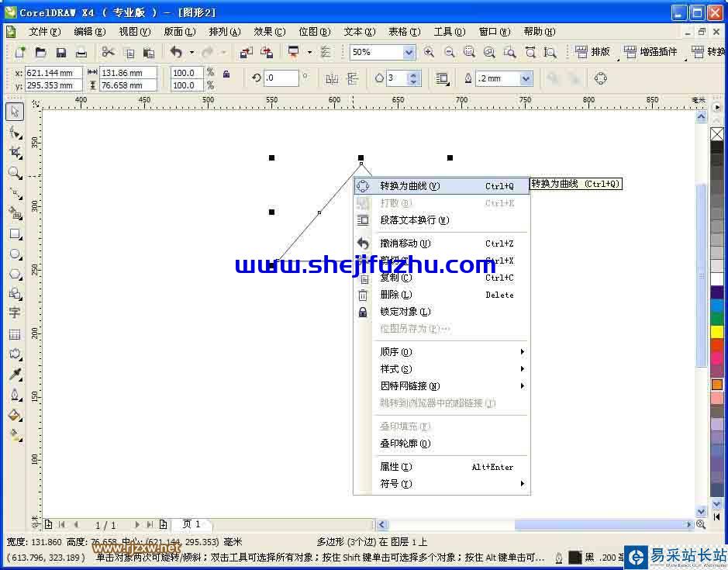This screenshot has width=728, height=570.
Task: Expand the 因特网链接 submenu
Action: pyautogui.click(x=441, y=386)
